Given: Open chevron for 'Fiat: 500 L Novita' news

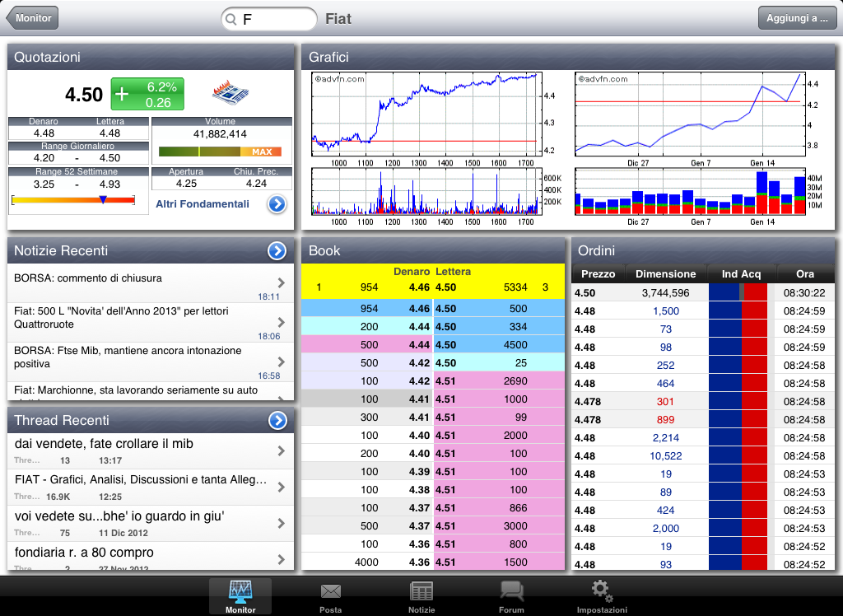Looking at the screenshot, I should [x=282, y=322].
